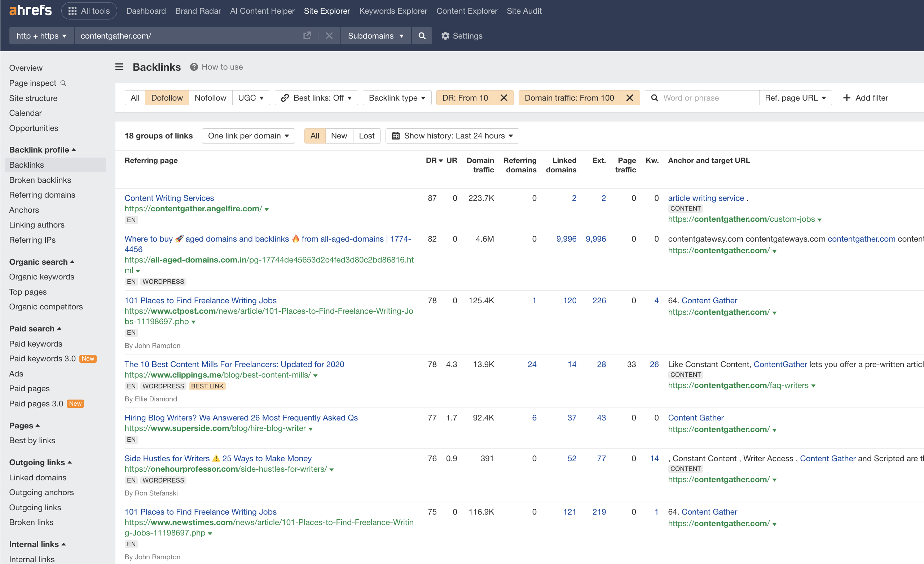Screen dimensions: 924x564
Task: Open the UGC dropdown
Action: point(251,98)
